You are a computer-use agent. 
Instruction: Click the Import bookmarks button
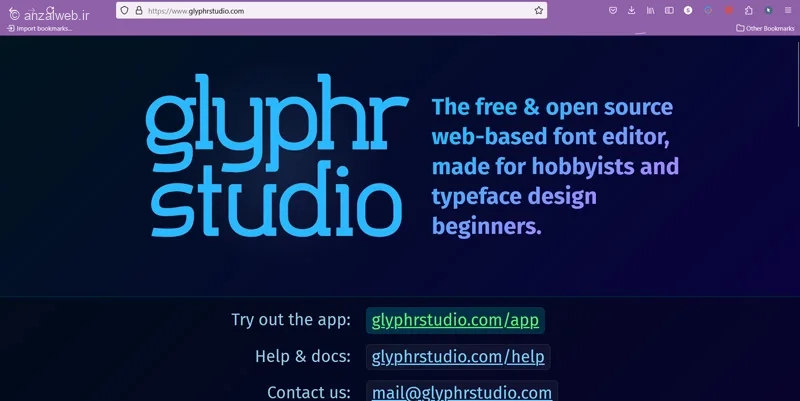pos(39,29)
